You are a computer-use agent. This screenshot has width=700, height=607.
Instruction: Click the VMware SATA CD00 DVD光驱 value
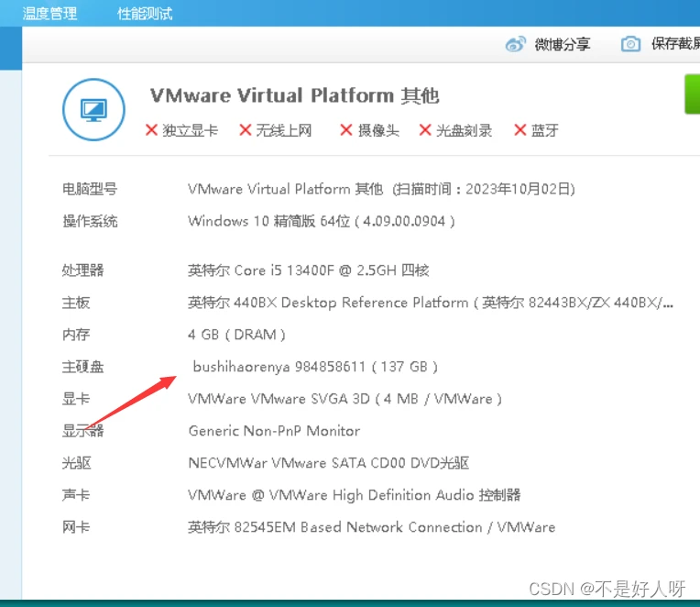(x=329, y=463)
